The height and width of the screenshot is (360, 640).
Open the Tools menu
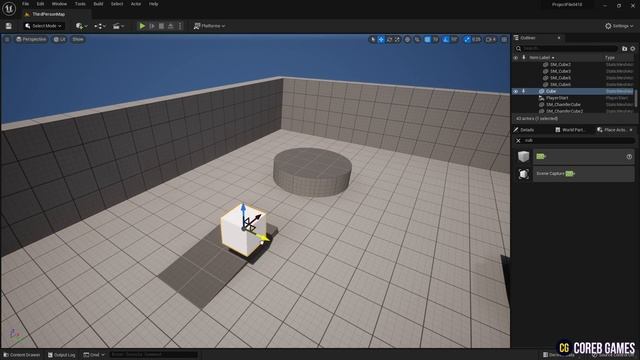(x=80, y=4)
